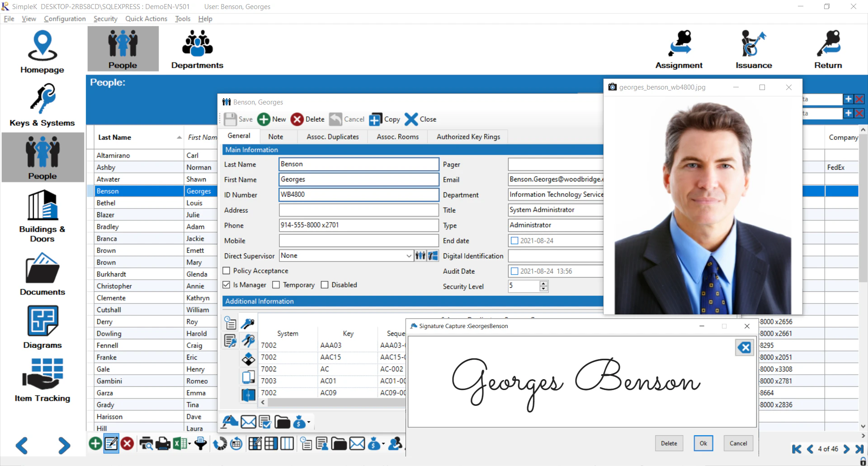Viewport: 868px width, 466px height.
Task: Uncheck the Is Manager checkbox
Action: (x=226, y=285)
